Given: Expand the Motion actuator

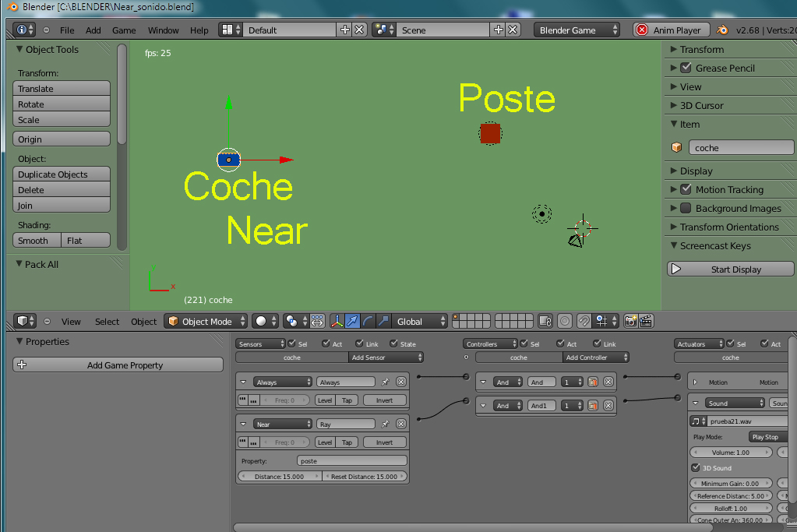Looking at the screenshot, I should (x=696, y=382).
